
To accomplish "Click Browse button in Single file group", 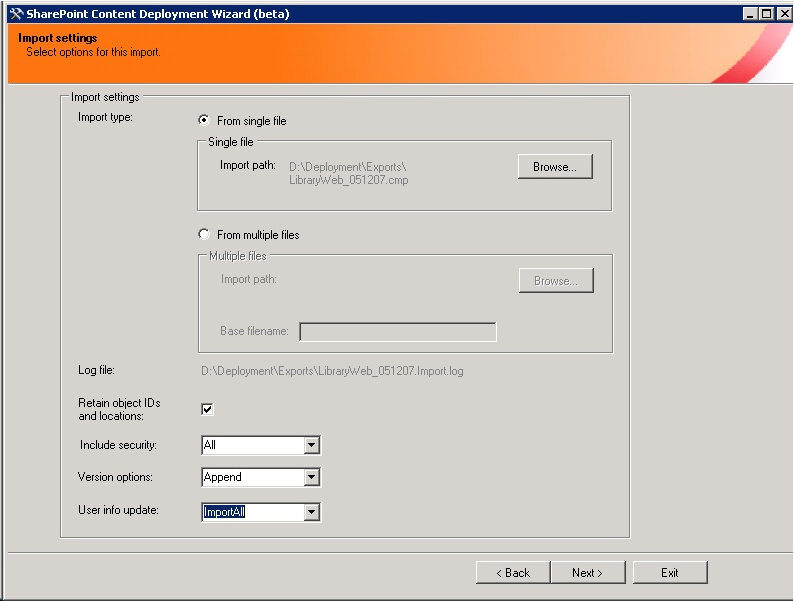I will (x=555, y=167).
